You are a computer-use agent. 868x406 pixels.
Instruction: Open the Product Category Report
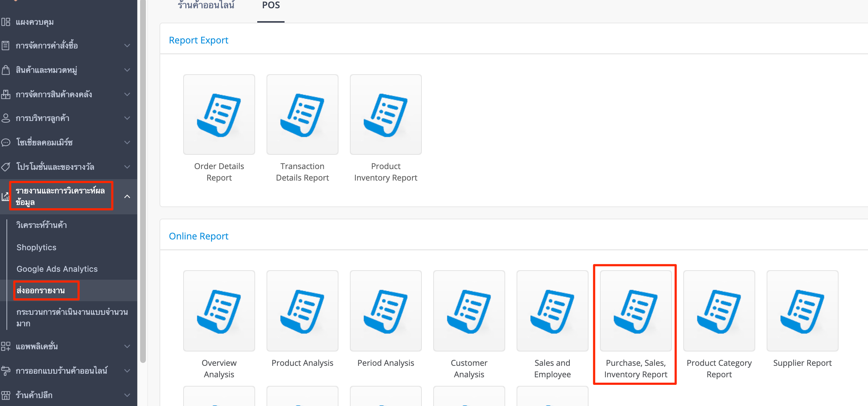coord(719,311)
